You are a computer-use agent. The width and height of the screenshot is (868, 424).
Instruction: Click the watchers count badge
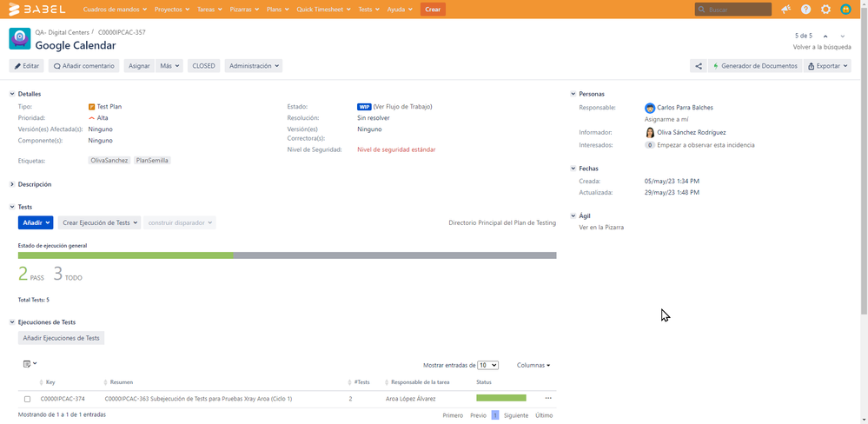coord(649,145)
